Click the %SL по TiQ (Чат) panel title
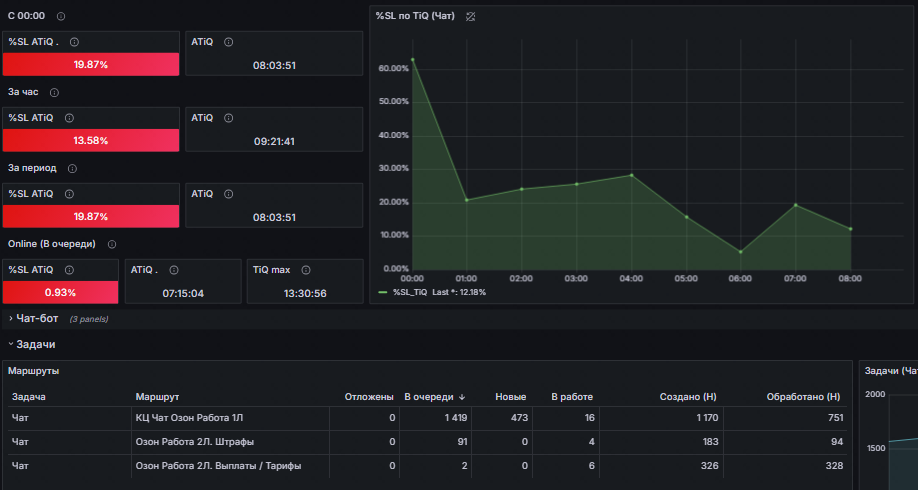 click(415, 16)
